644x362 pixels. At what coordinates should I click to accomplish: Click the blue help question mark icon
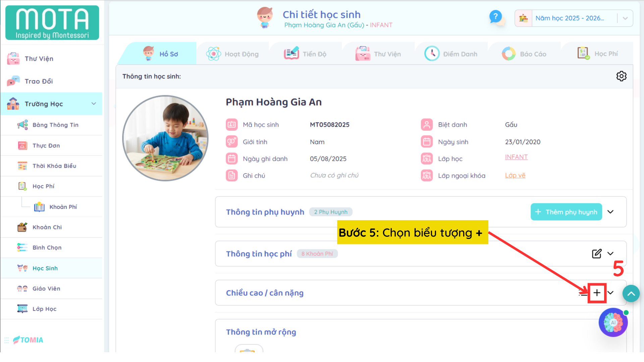[495, 16]
